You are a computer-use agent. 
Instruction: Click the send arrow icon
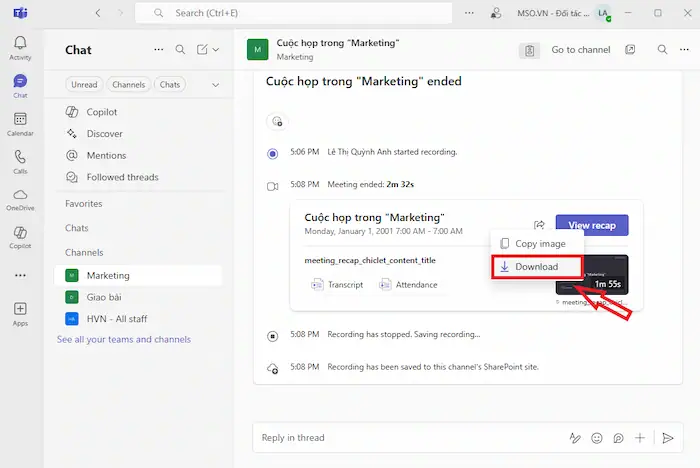point(668,438)
